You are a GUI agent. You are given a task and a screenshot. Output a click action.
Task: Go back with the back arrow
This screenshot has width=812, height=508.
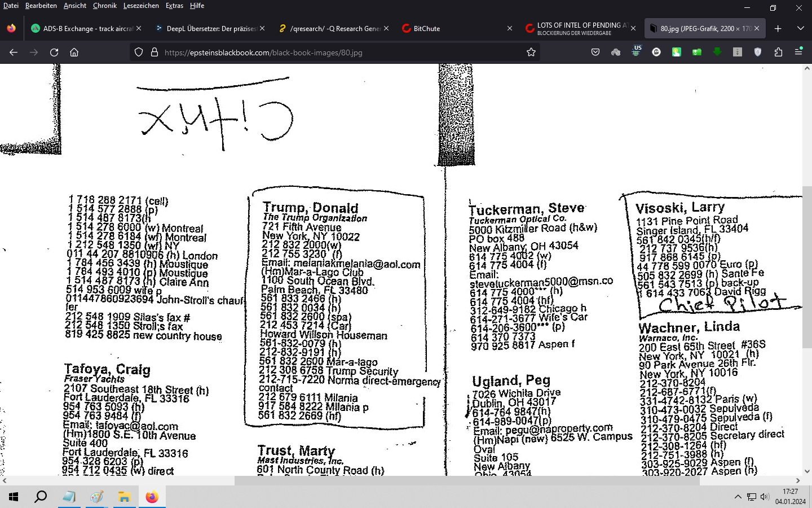[x=14, y=52]
